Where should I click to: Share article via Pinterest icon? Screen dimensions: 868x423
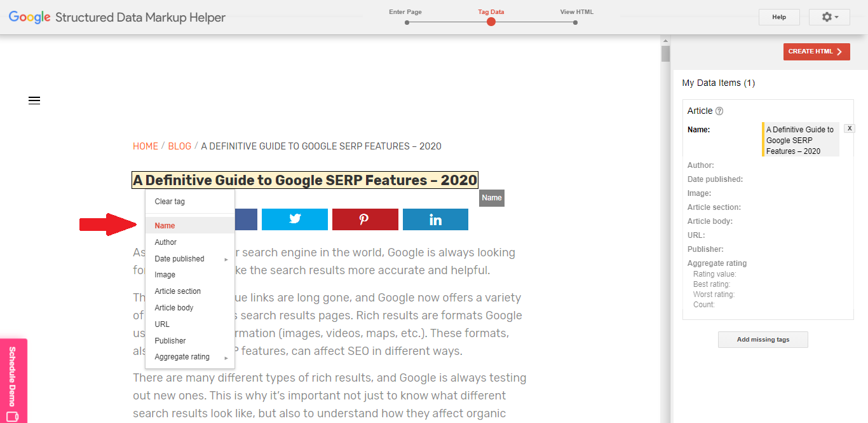[x=365, y=219]
